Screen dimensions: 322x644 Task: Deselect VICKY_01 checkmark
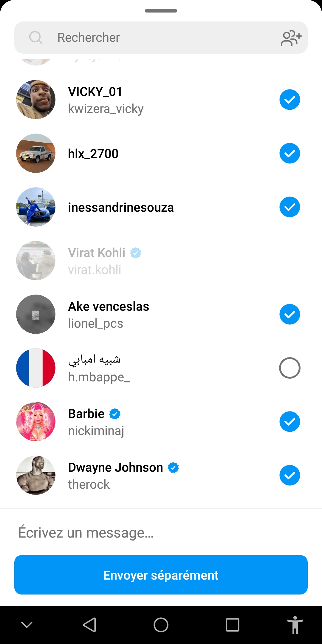click(290, 100)
